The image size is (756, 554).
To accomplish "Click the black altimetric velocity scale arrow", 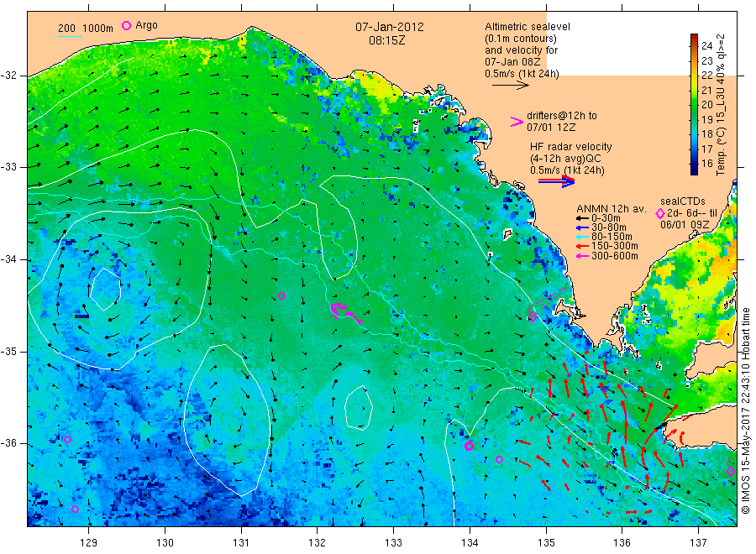I will click(510, 86).
